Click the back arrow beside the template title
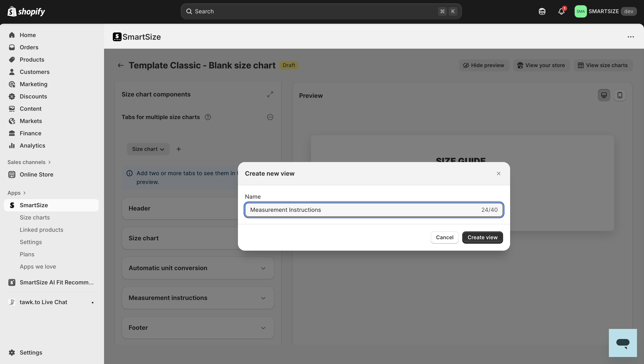This screenshot has width=644, height=364. pyautogui.click(x=121, y=65)
